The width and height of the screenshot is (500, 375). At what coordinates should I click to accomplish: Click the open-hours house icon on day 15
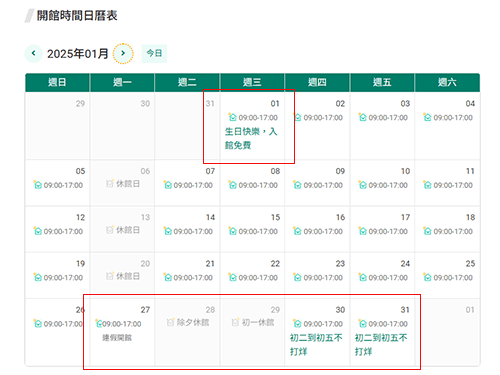[232, 231]
